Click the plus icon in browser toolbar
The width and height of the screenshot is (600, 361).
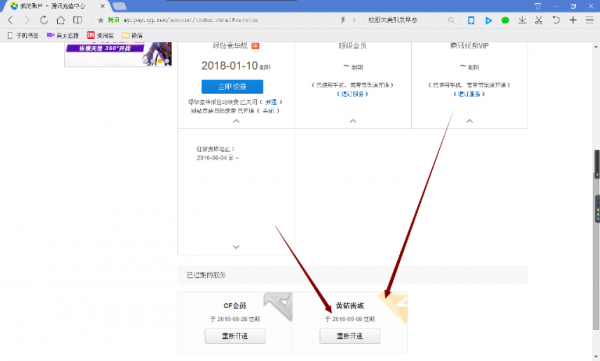coord(573,20)
